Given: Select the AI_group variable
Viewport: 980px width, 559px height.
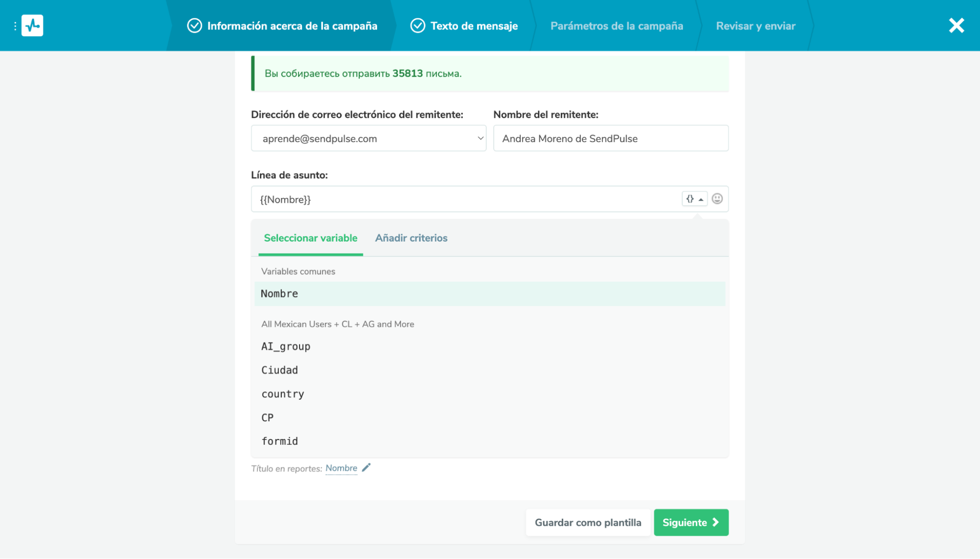Looking at the screenshot, I should pos(490,347).
